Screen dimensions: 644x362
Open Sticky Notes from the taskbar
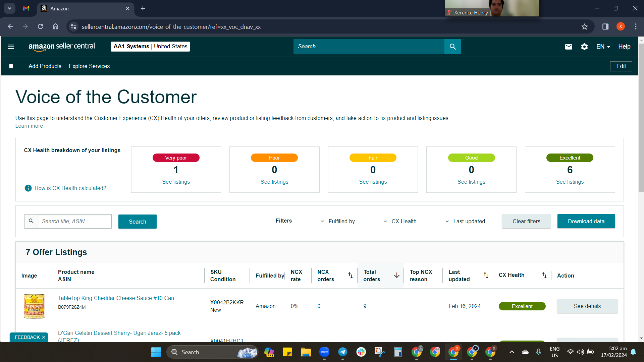click(287, 352)
